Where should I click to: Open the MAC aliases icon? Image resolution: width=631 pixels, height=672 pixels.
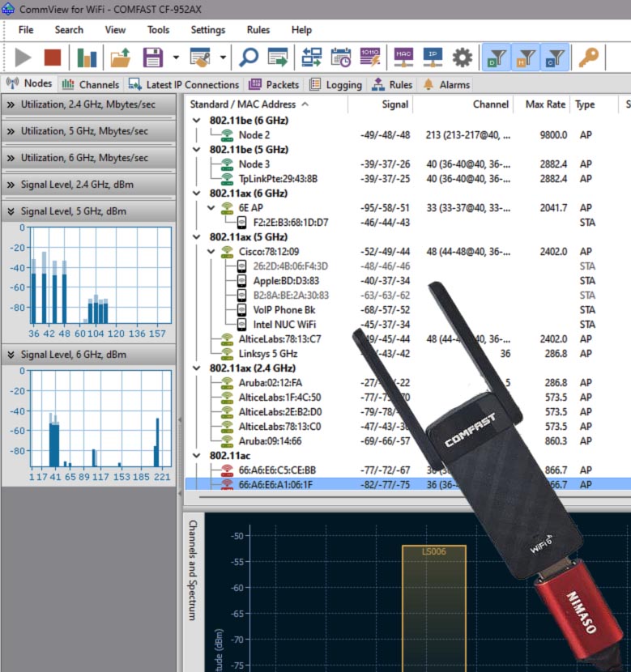pyautogui.click(x=403, y=57)
